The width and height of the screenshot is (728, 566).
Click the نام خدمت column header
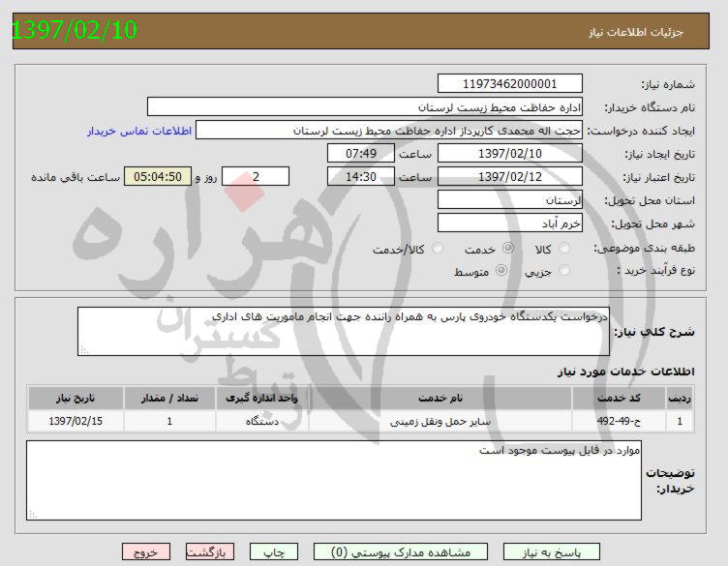click(x=440, y=398)
